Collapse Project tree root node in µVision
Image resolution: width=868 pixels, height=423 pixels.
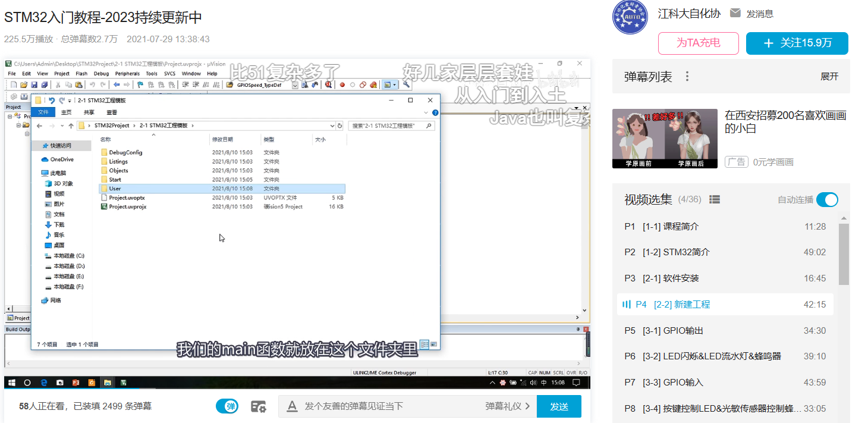click(x=10, y=116)
